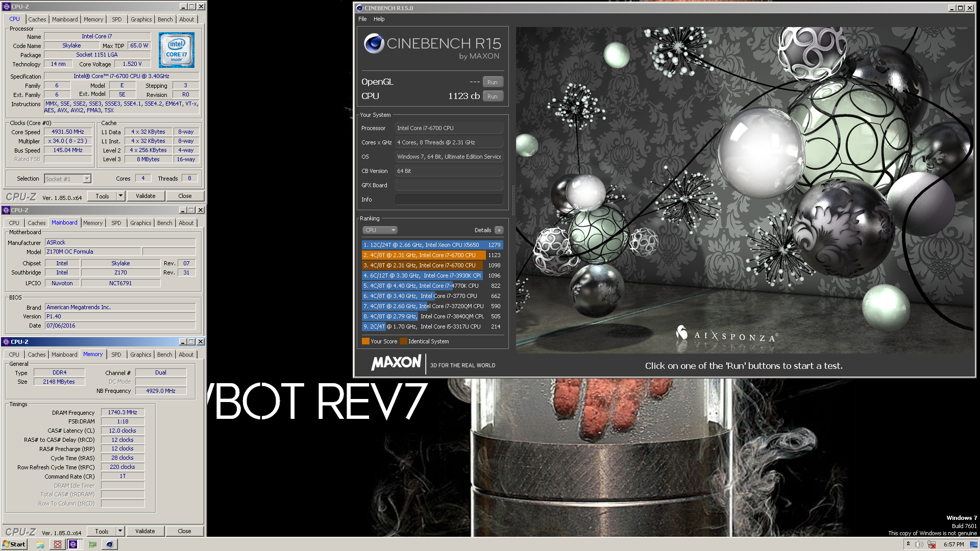Open the Windows Explorer taskbar icon
This screenshot has width=980, height=551.
tap(40, 544)
